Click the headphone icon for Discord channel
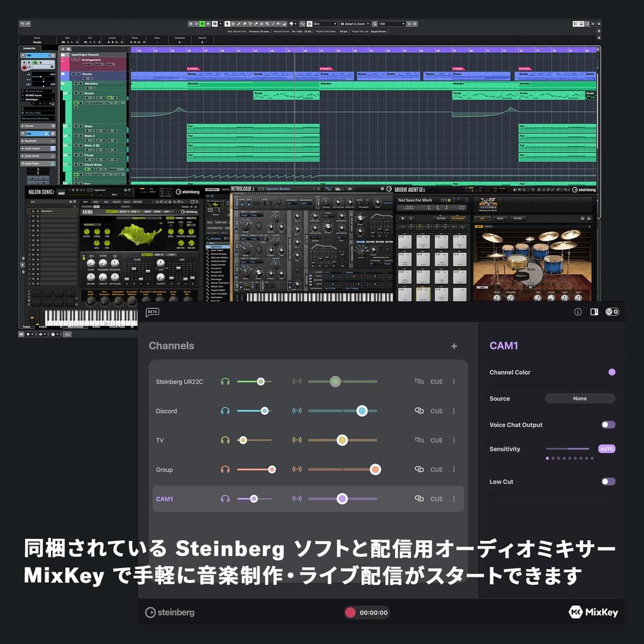Viewport: 644px width, 644px height. pos(225,411)
